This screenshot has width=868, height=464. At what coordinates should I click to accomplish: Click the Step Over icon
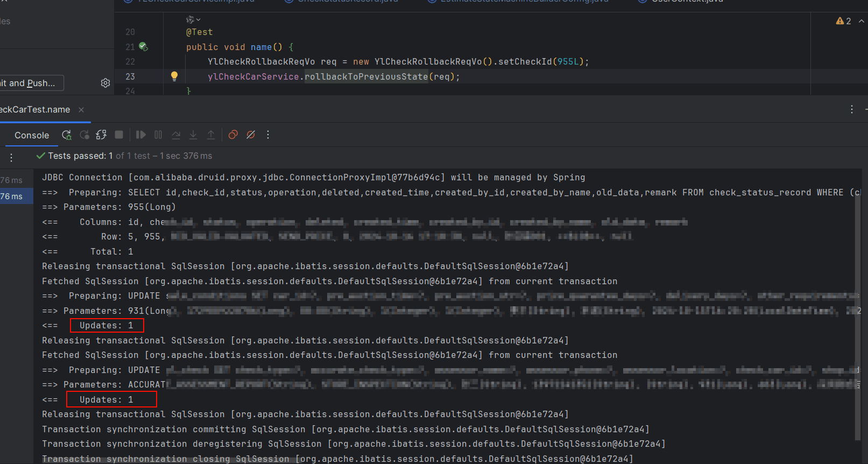coord(176,135)
